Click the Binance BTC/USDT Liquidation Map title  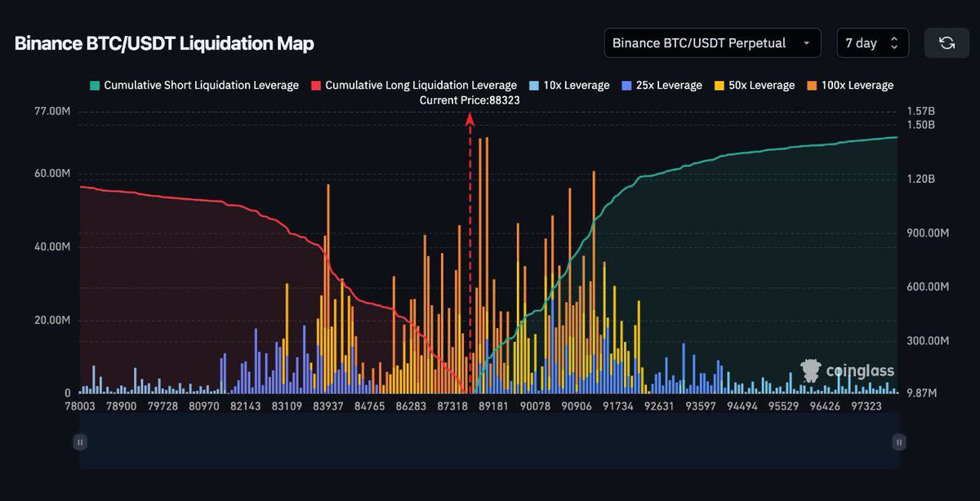164,43
